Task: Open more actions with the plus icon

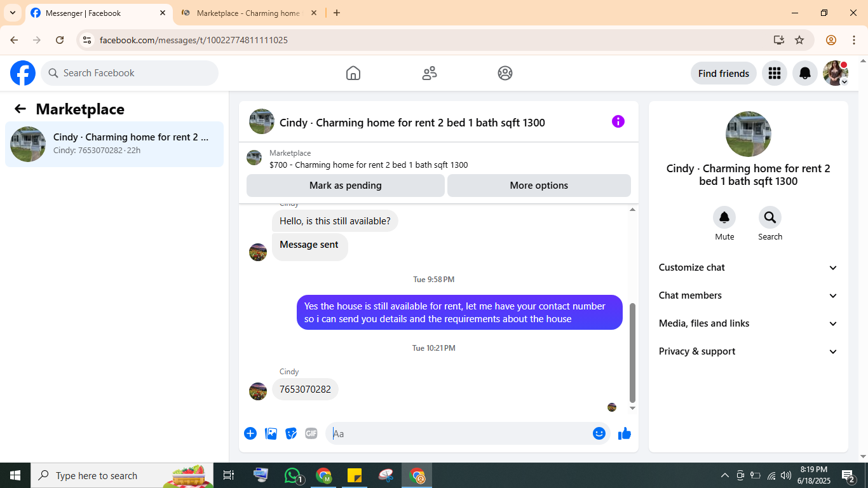Action: click(x=250, y=433)
